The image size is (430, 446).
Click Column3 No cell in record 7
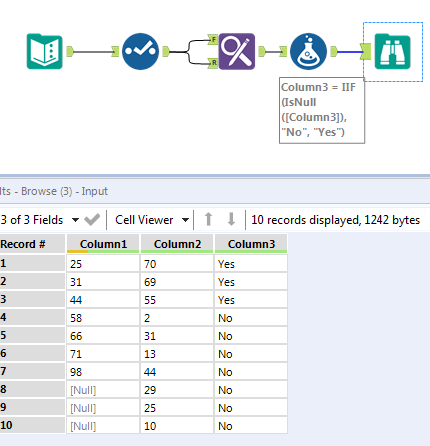click(x=251, y=372)
